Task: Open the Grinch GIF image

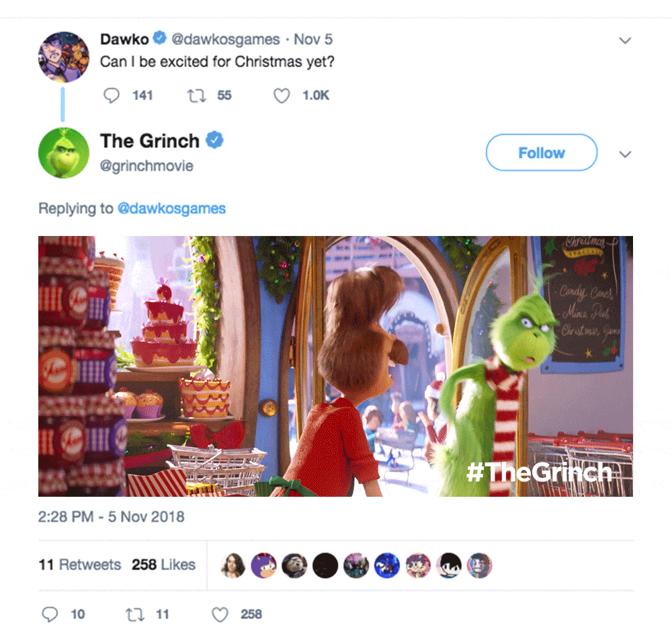Action: click(x=335, y=366)
